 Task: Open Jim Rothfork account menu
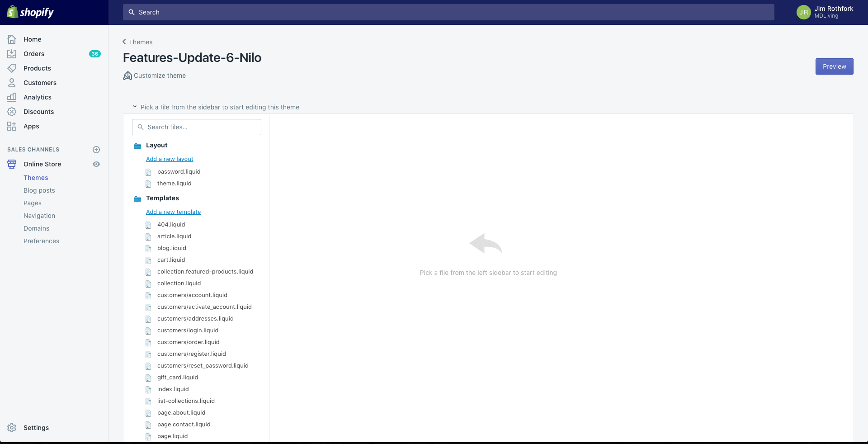point(825,12)
